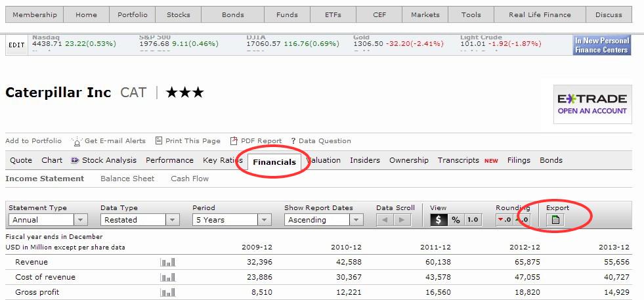This screenshot has width=644, height=300.
Task: Click the EDIT ticker button
Action: 16,45
